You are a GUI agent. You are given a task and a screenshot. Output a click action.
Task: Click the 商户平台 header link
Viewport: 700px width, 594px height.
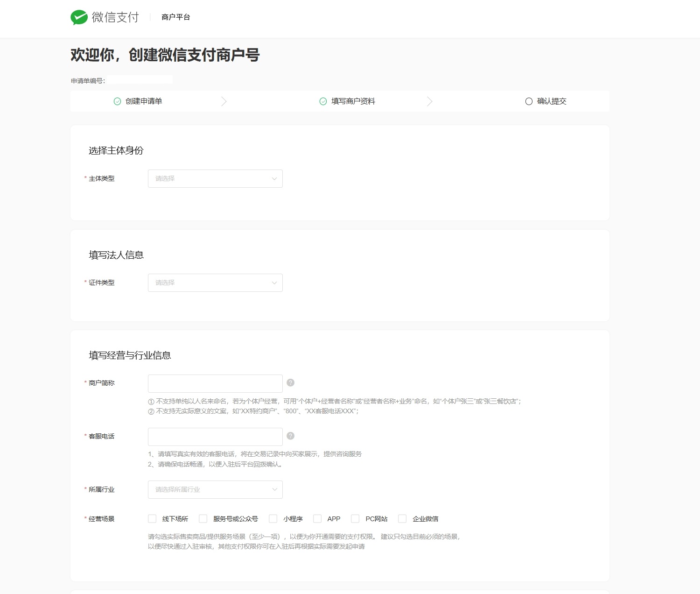point(176,17)
